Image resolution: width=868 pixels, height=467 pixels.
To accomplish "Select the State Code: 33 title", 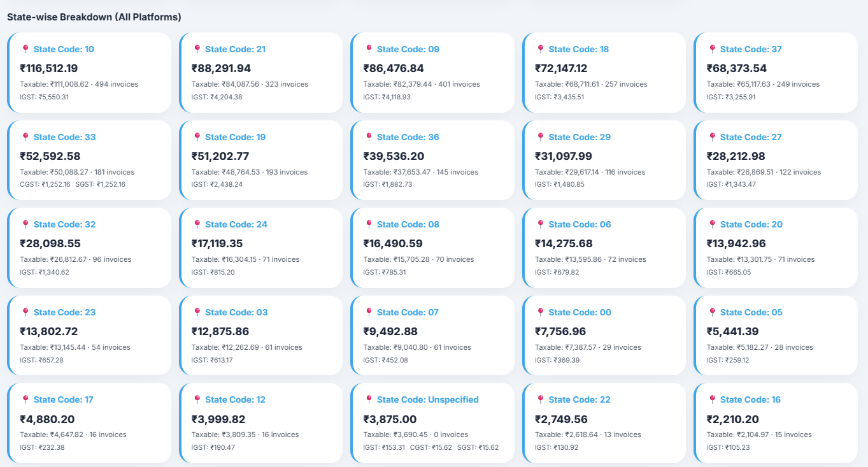I will [64, 137].
